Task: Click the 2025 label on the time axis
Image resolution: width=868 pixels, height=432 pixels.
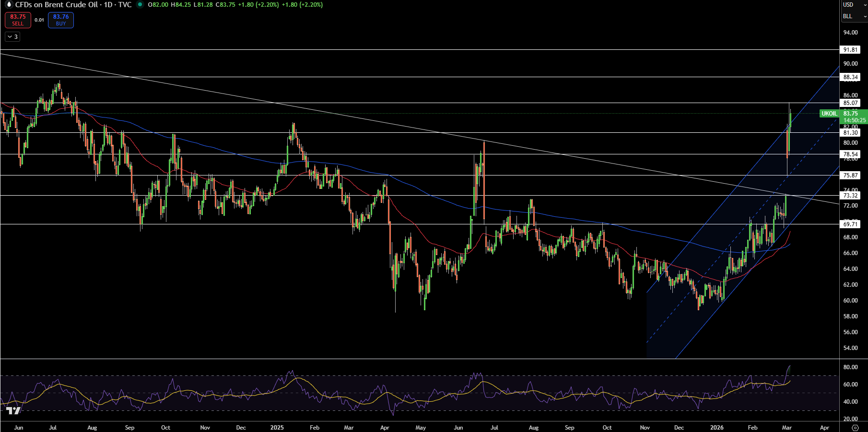Action: pos(277,428)
